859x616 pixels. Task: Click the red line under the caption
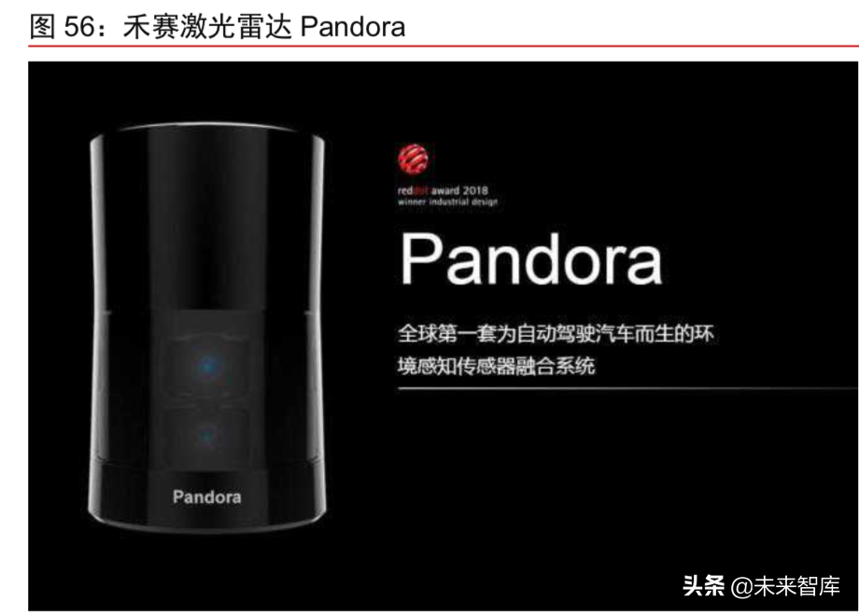[x=444, y=46]
